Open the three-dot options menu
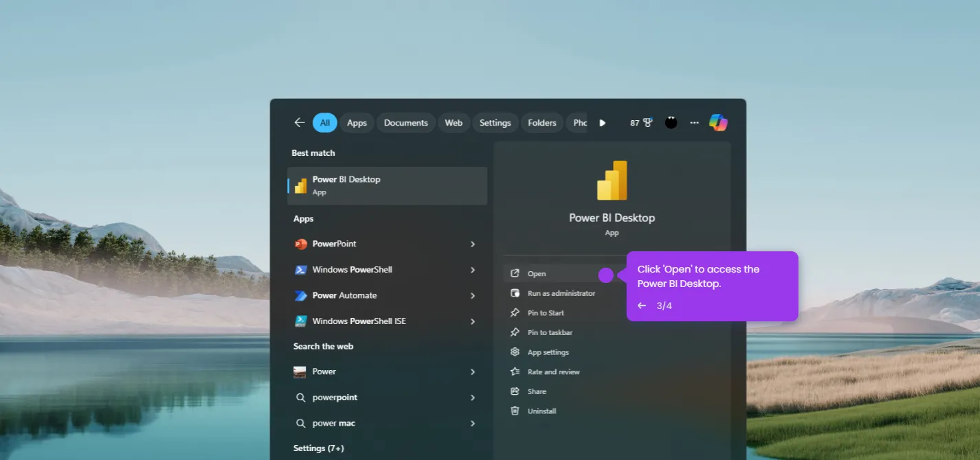Screen dimensions: 980x460 (x=694, y=123)
